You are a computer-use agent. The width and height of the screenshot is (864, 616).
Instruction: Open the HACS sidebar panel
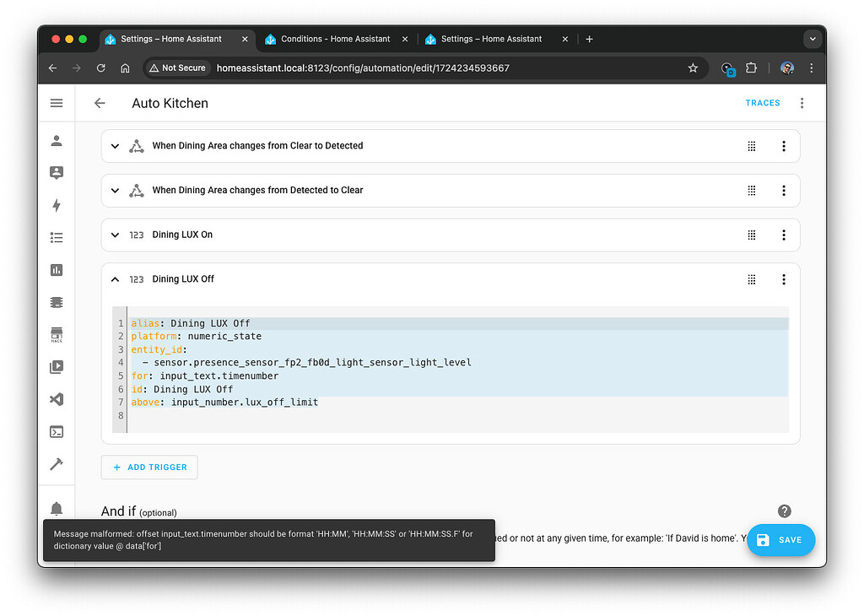(x=57, y=334)
